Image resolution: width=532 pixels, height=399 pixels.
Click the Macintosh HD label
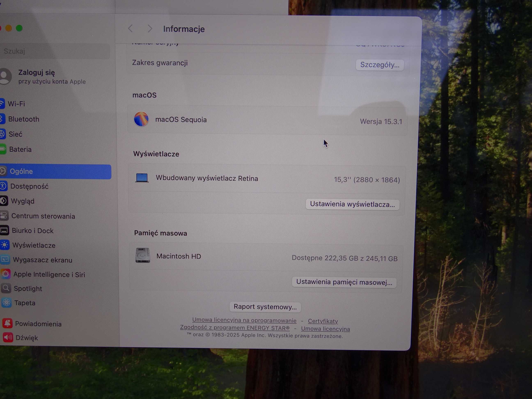coord(179,256)
